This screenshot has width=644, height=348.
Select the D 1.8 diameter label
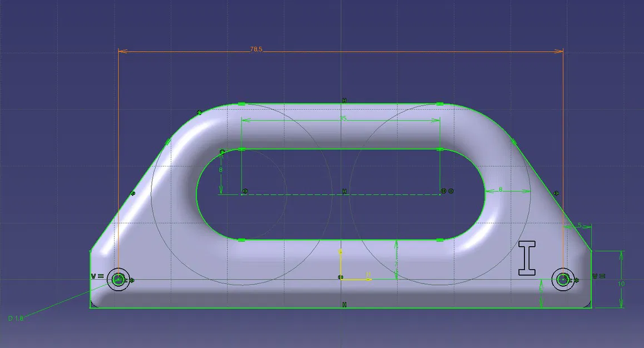pyautogui.click(x=16, y=318)
